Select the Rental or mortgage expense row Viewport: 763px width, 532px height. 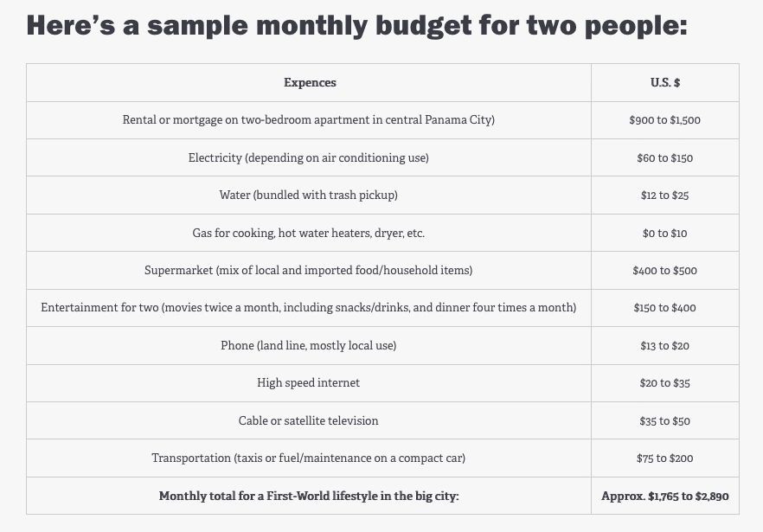pyautogui.click(x=309, y=120)
